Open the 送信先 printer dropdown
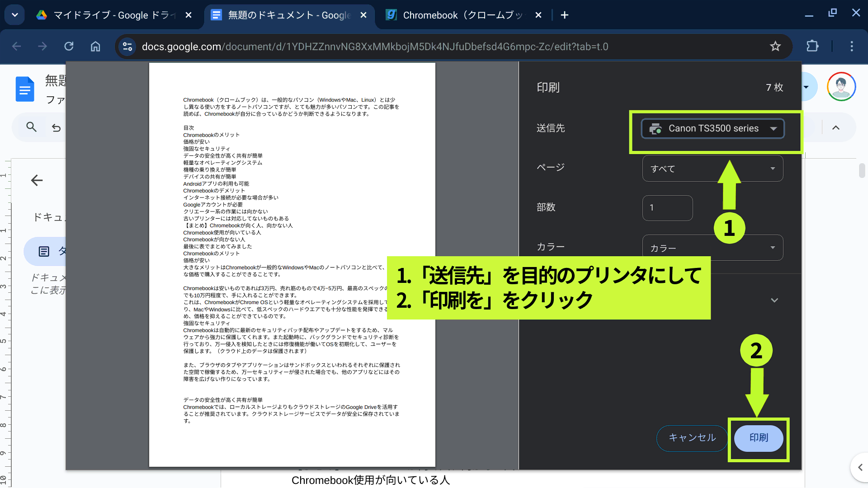868x488 pixels. 712,129
